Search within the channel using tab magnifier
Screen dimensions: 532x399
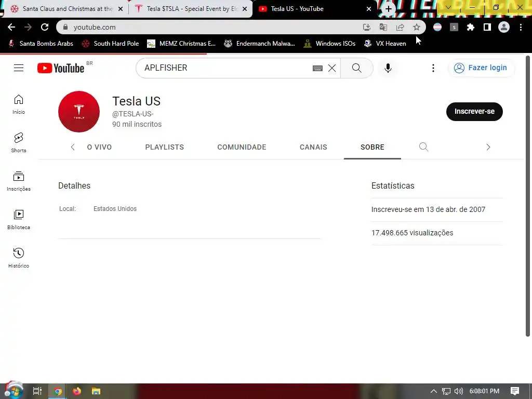pyautogui.click(x=423, y=147)
